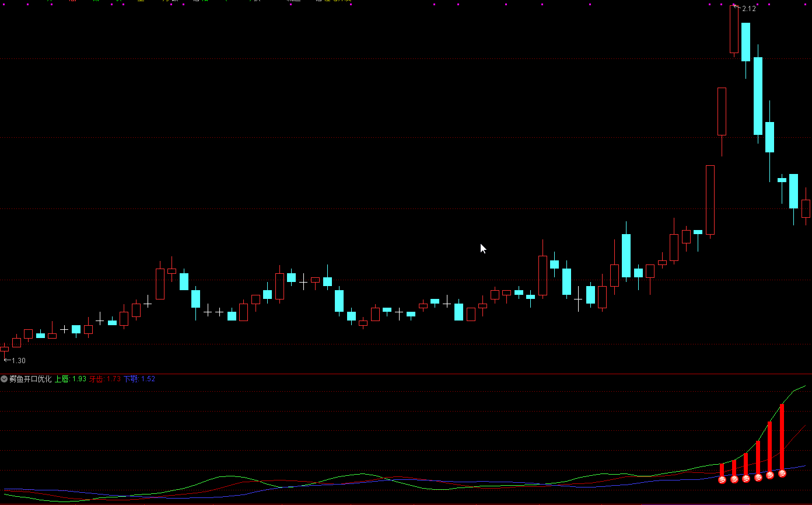
Task: Select the red 牙齿 1.73 value label
Action: [105, 379]
